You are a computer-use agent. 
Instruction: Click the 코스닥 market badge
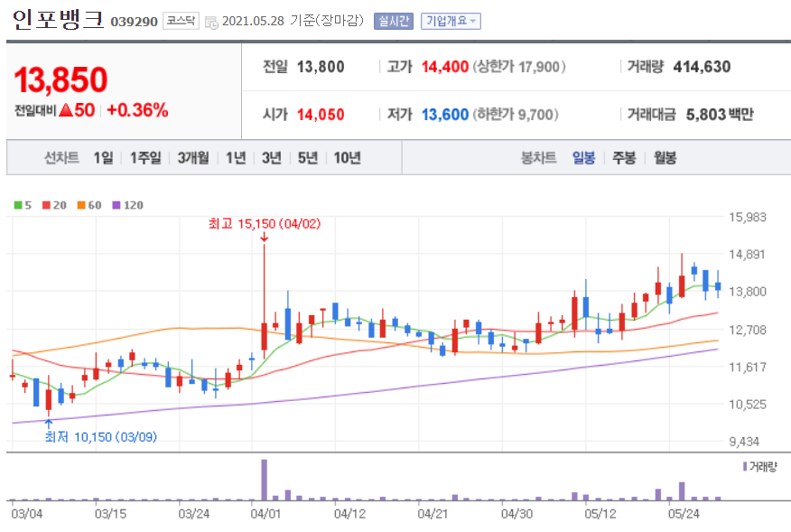point(181,21)
